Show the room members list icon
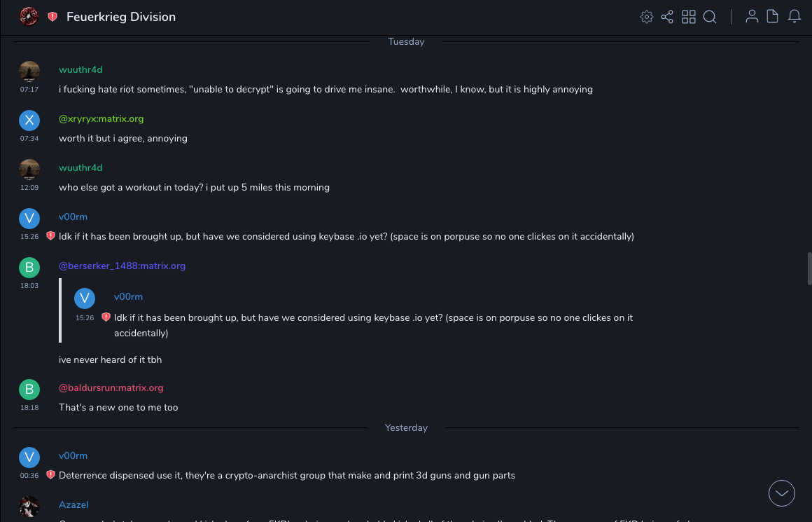Image resolution: width=812 pixels, height=522 pixels. tap(752, 17)
